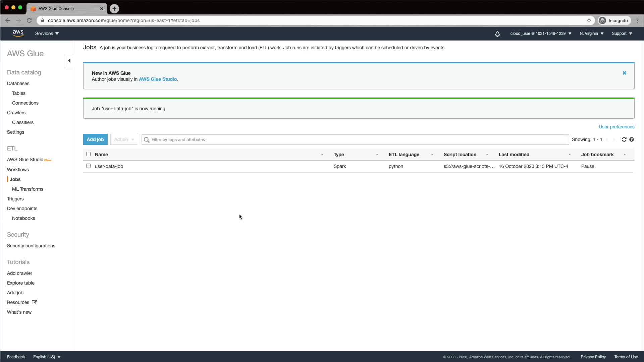Collapse the left sidebar with arrow icon
The height and width of the screenshot is (362, 644).
coord(69,61)
